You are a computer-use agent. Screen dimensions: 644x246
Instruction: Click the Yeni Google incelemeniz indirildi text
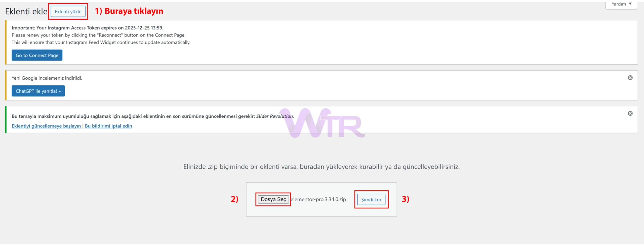tap(47, 78)
